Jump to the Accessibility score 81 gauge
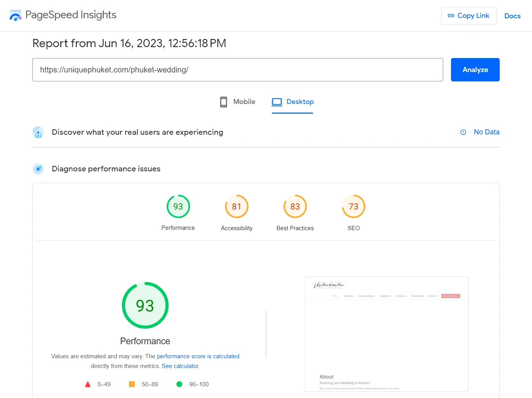Image resolution: width=532 pixels, height=398 pixels. coord(237,206)
